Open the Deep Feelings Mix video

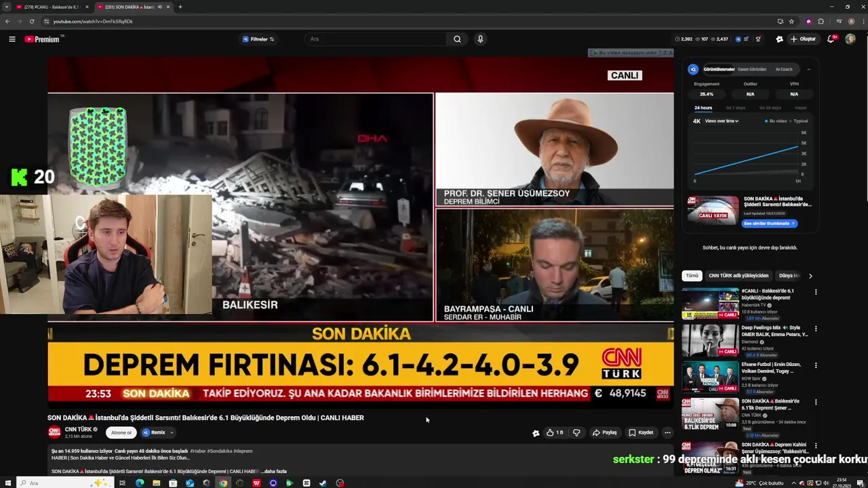coord(710,340)
